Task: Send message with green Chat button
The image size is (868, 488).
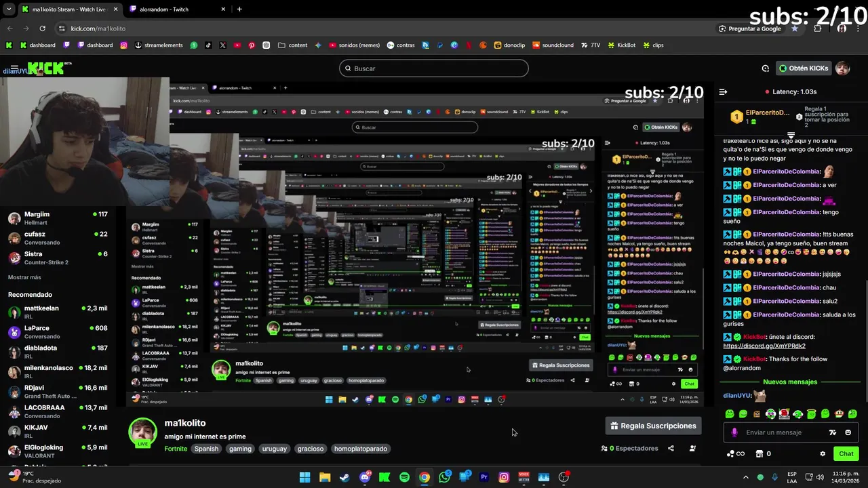Action: (x=846, y=453)
